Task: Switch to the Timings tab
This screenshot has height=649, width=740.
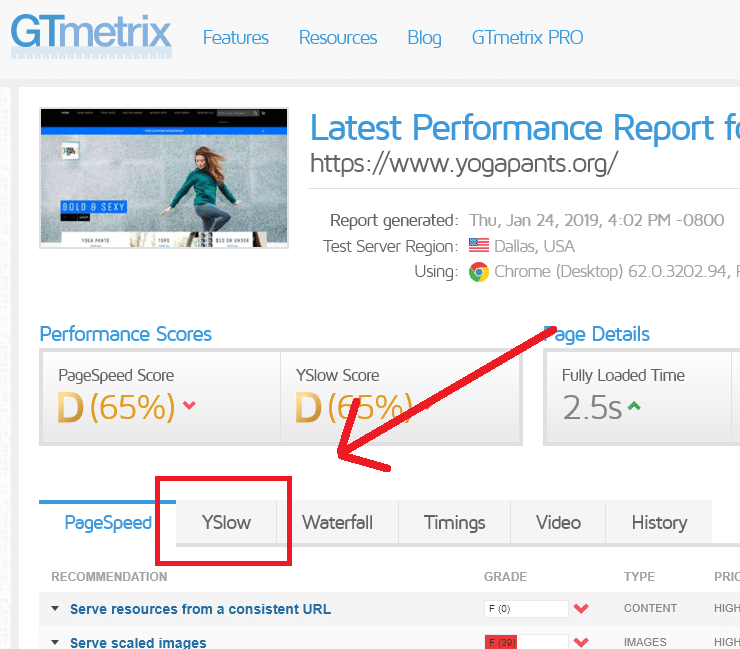Action: (454, 523)
